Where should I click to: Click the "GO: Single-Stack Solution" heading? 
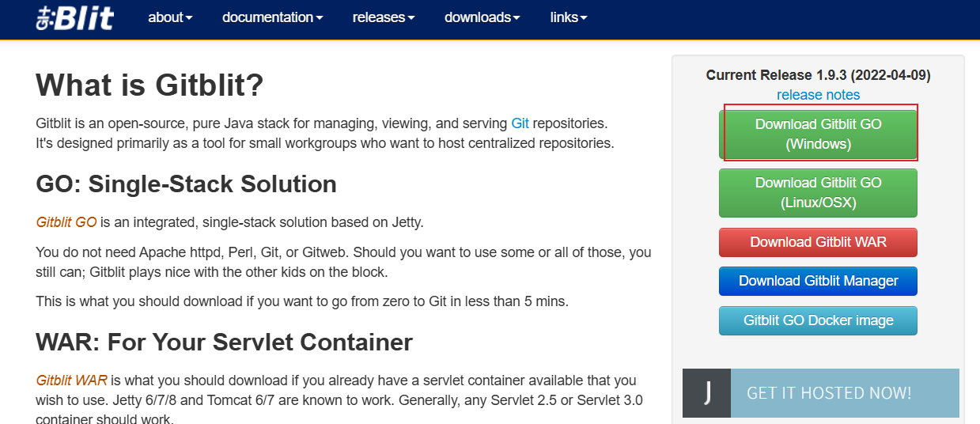pos(186,184)
